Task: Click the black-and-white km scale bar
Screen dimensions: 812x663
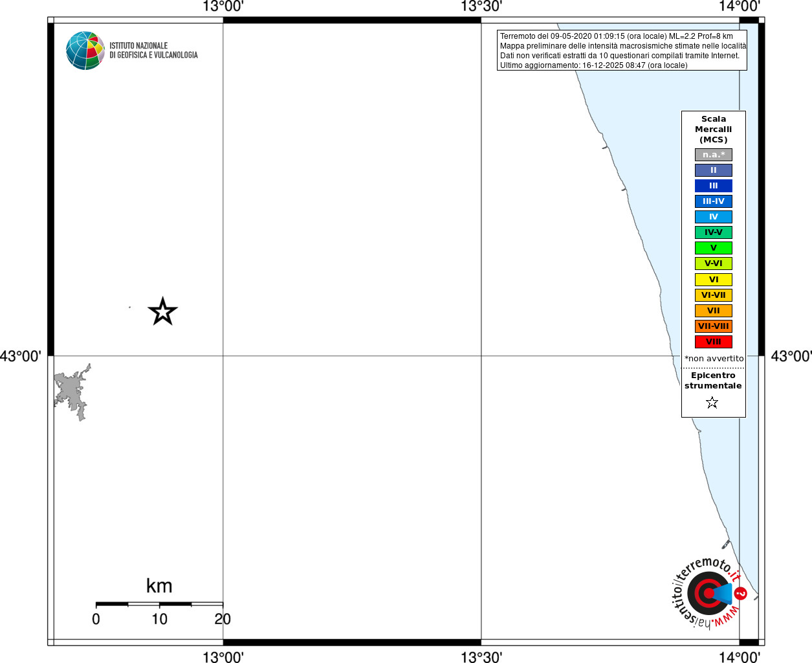Action: 159,604
